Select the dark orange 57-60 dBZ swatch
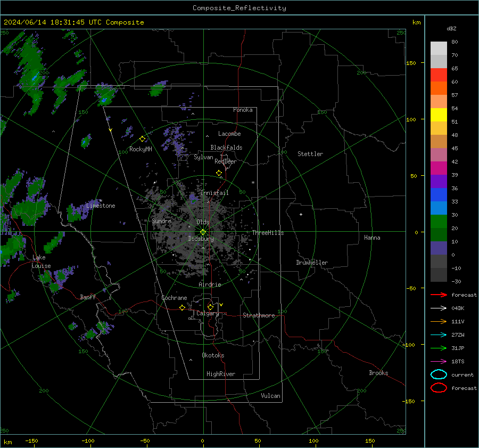479x448 pixels. 439,88
